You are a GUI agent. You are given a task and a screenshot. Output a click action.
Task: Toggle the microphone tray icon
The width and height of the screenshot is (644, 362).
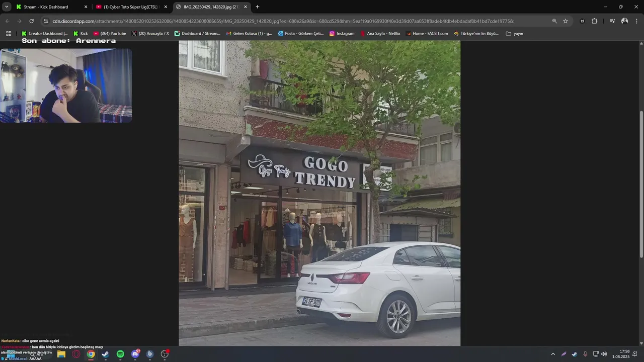click(x=585, y=354)
